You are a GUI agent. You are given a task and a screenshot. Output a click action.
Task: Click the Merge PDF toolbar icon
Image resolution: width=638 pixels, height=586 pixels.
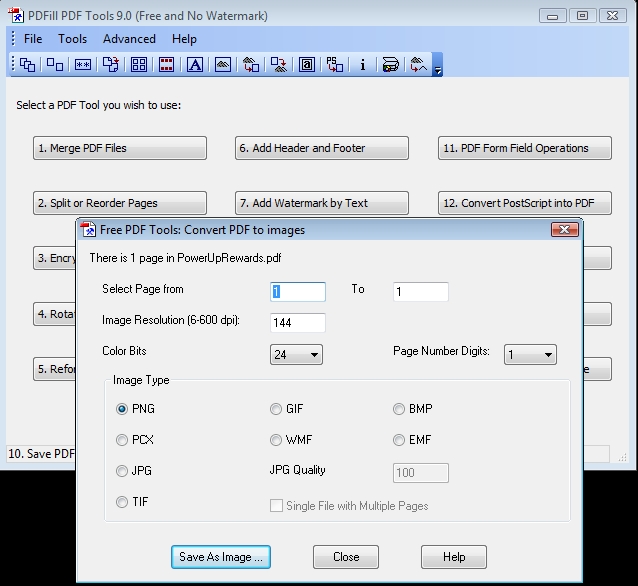[27, 65]
